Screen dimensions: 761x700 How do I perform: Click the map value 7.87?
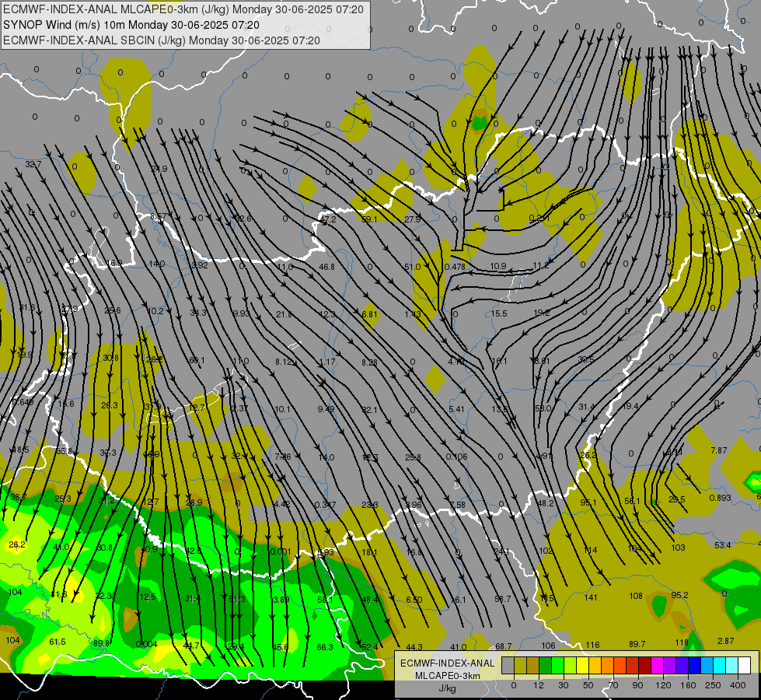pos(719,450)
